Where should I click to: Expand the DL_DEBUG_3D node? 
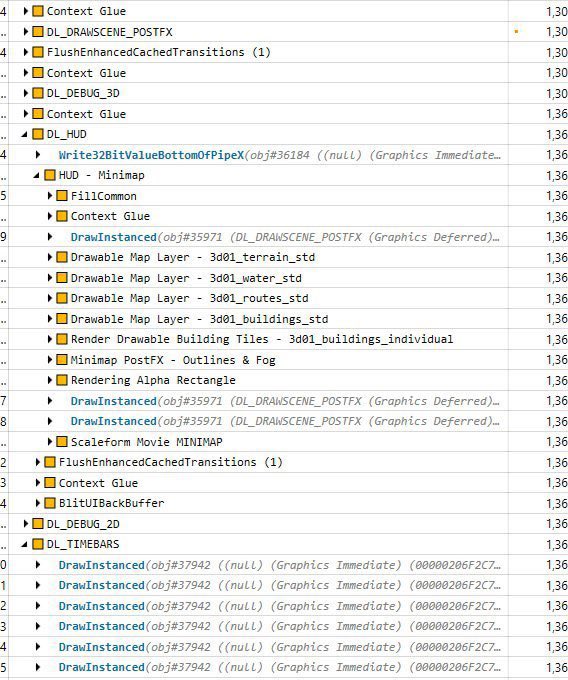point(26,93)
